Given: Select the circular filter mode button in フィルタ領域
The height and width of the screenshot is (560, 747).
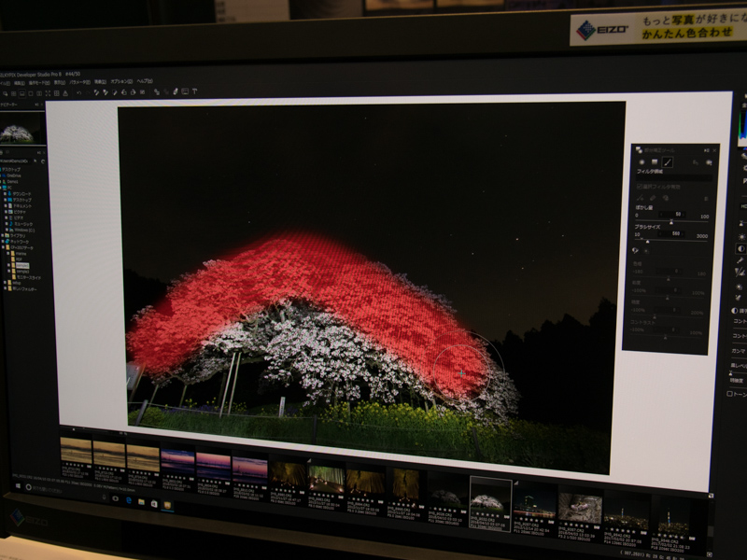Looking at the screenshot, I should [644, 163].
